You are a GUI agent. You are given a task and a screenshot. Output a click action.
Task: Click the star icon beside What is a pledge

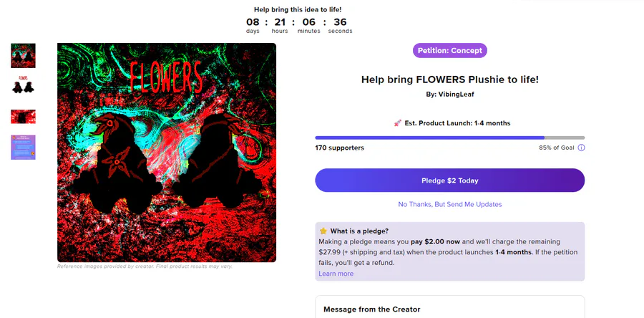tap(323, 231)
